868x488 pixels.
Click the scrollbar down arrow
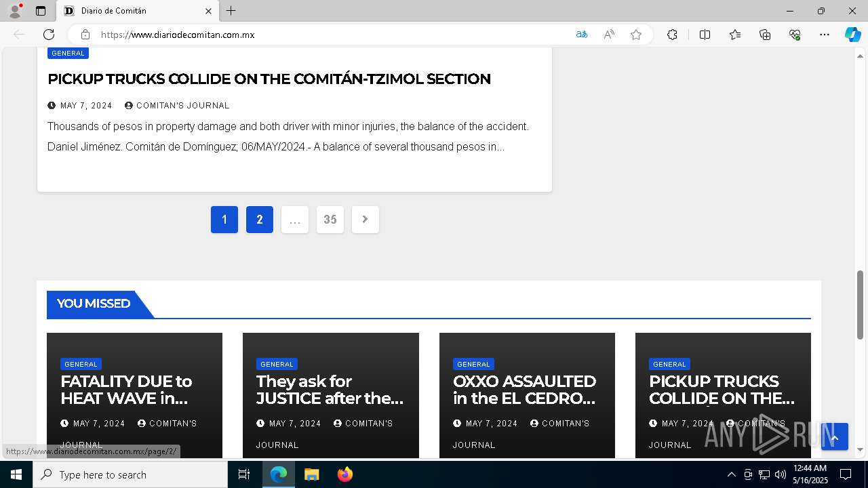pyautogui.click(x=861, y=449)
